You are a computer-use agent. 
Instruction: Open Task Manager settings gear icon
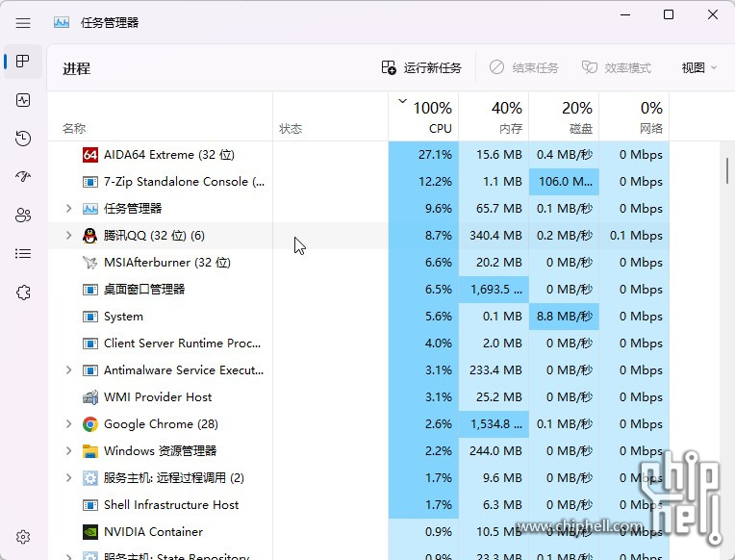coord(22,537)
